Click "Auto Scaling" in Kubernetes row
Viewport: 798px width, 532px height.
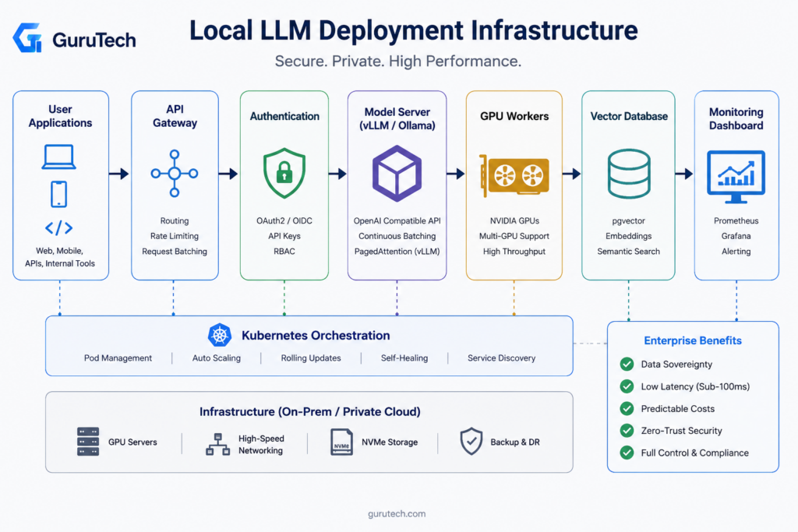(x=217, y=358)
